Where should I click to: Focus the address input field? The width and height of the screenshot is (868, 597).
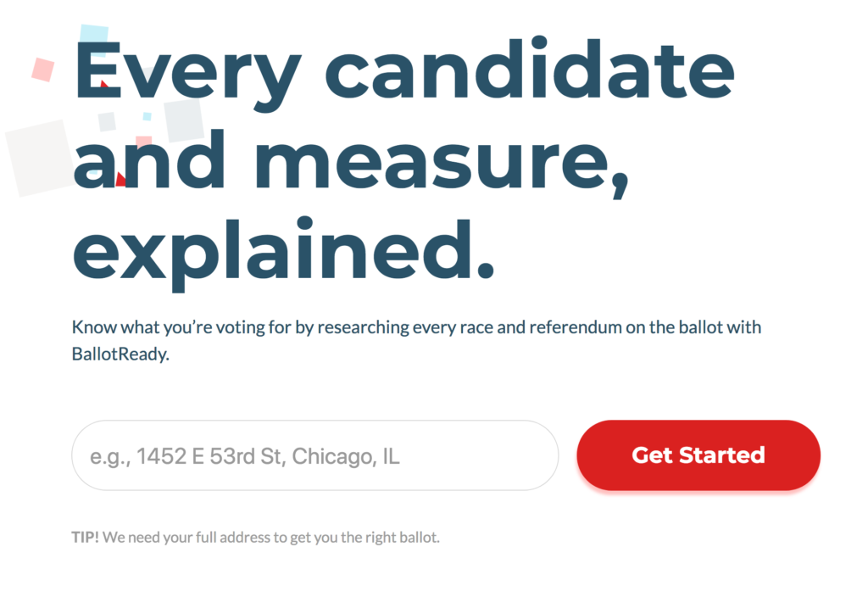pyautogui.click(x=314, y=455)
